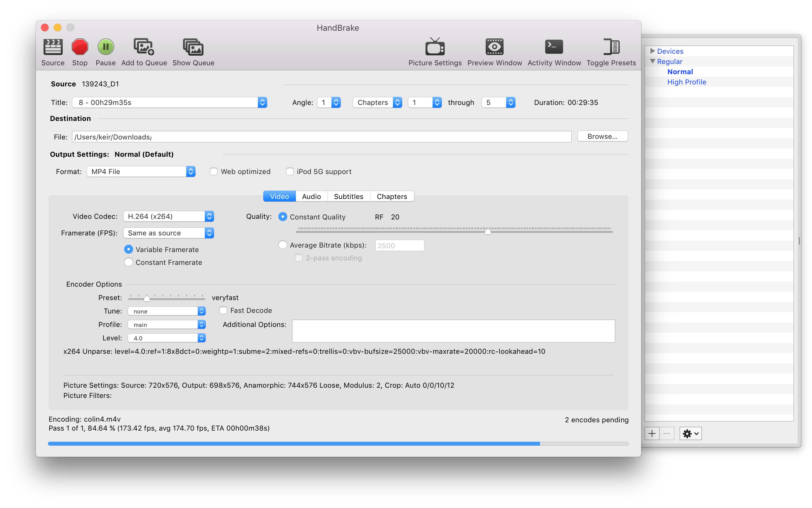
Task: Click the destination File path field
Action: [322, 137]
